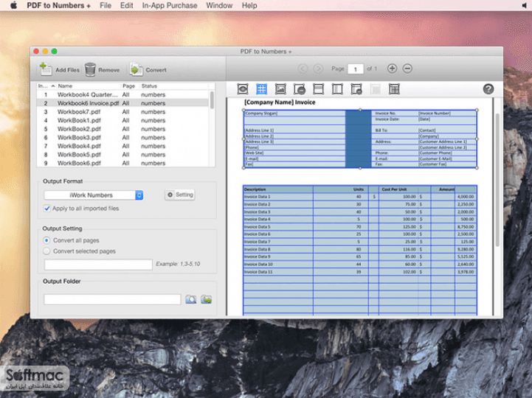Click the Setting button with gear
The image size is (532, 398).
pos(180,195)
